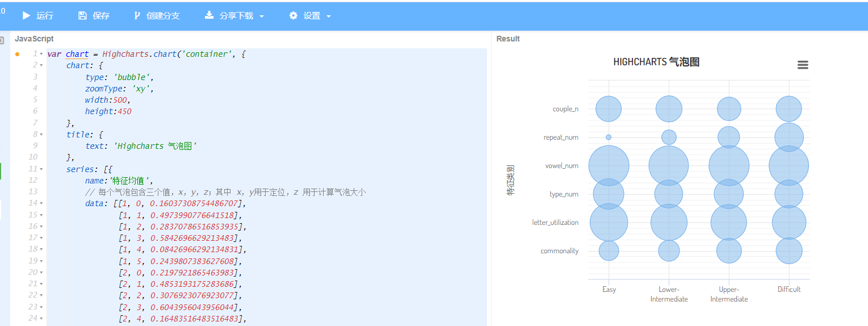This screenshot has width=868, height=326.
Task: Select the JavaScript panel label
Action: (x=34, y=39)
